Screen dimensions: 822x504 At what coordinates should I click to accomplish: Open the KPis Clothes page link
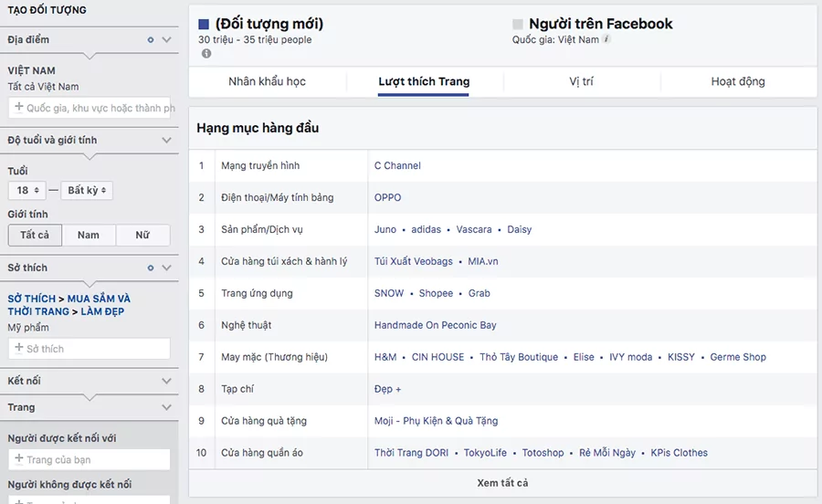(x=679, y=453)
